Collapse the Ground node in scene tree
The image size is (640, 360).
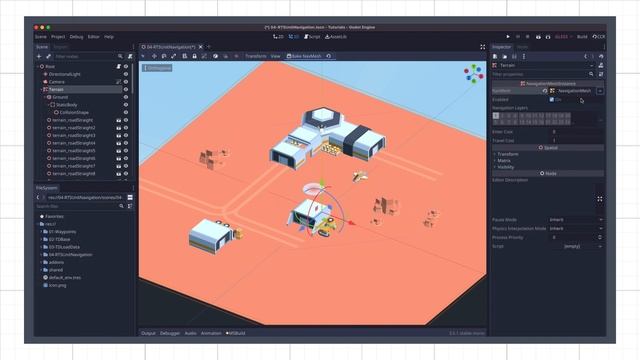(x=44, y=97)
